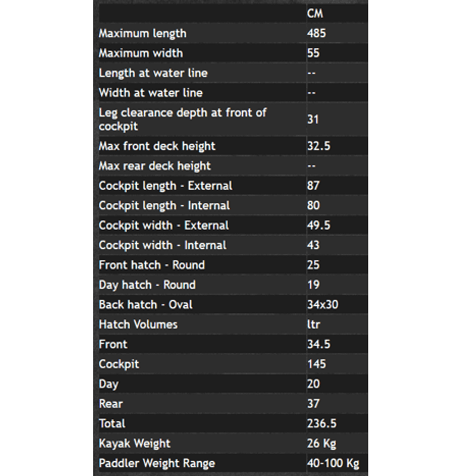Click the Kayak Weight value 26 Kg
Viewport: 476px width, 476px height.
pos(321,443)
